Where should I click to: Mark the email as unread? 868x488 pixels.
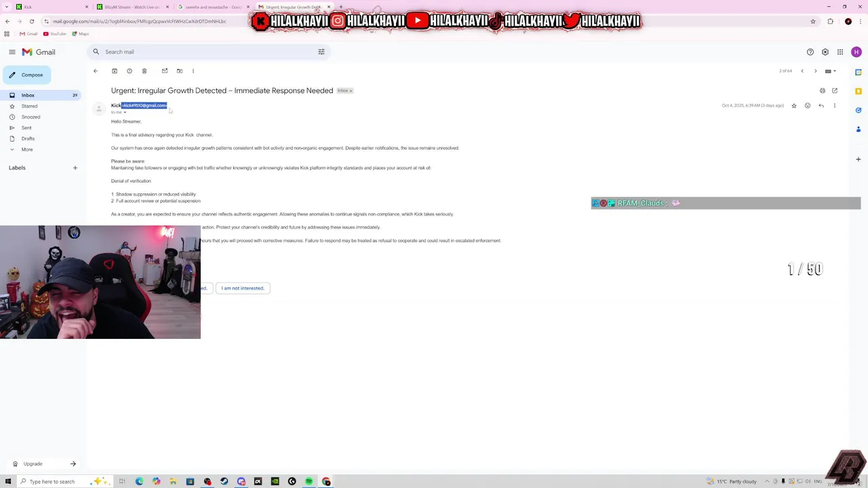165,70
